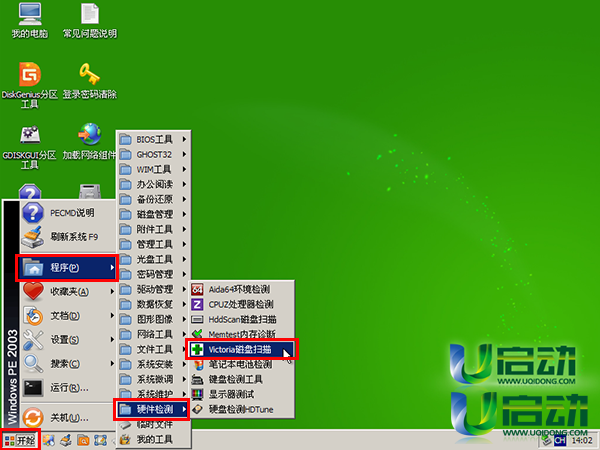Click the folder search quick launch icon

(83, 440)
